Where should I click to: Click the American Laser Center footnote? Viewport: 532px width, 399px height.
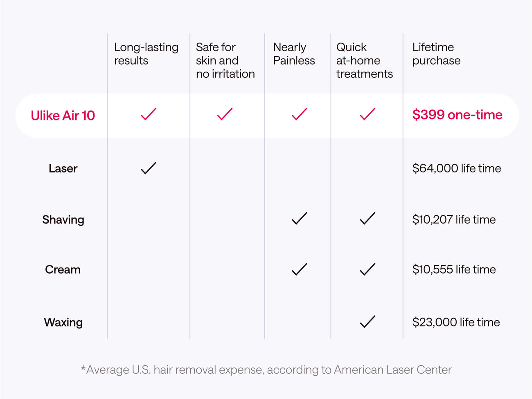pyautogui.click(x=266, y=370)
